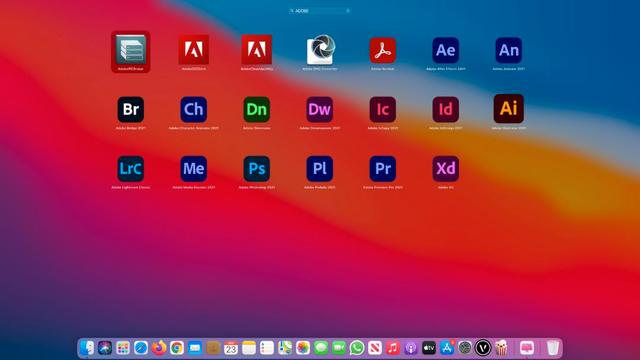Launch Adobe DNG Converter
This screenshot has height=360, width=640.
(x=321, y=49)
